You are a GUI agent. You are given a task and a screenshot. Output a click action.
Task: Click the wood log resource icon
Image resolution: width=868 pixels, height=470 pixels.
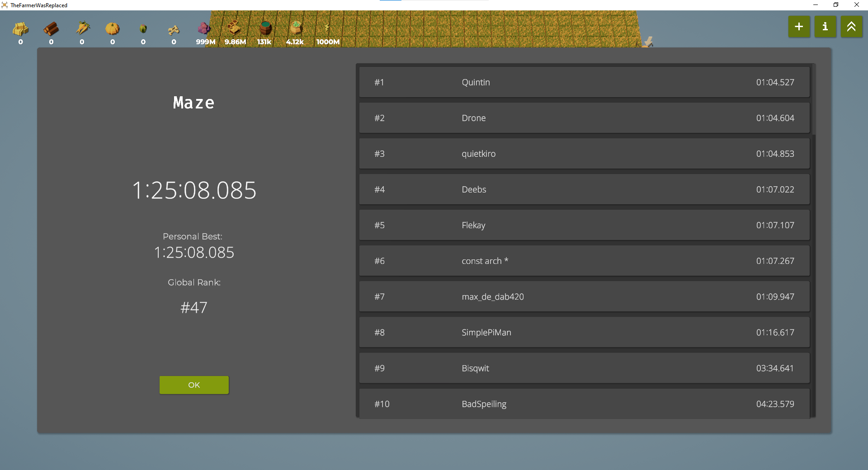pos(51,28)
